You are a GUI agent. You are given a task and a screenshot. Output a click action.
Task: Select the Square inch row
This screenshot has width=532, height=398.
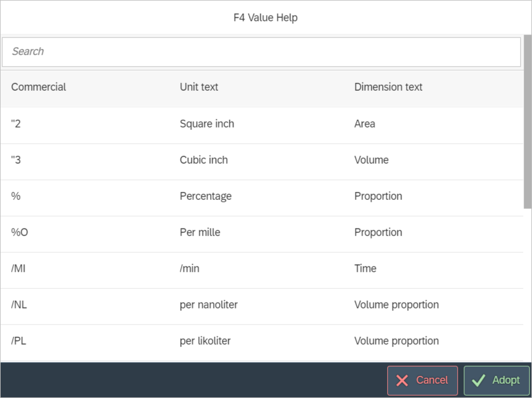coord(207,124)
